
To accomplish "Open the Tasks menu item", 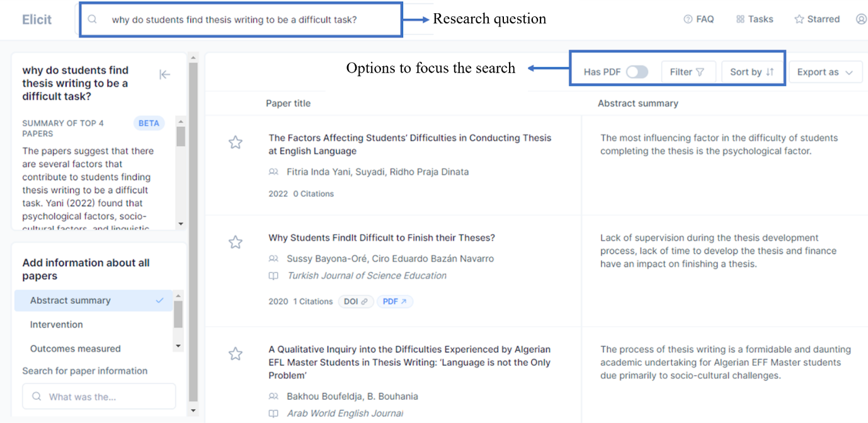I will point(754,19).
